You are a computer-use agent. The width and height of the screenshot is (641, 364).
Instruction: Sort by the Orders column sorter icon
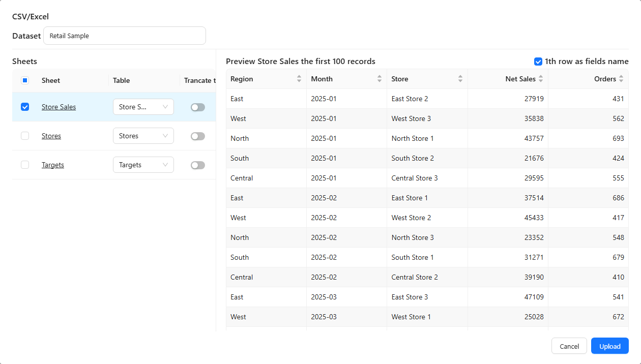[621, 79]
